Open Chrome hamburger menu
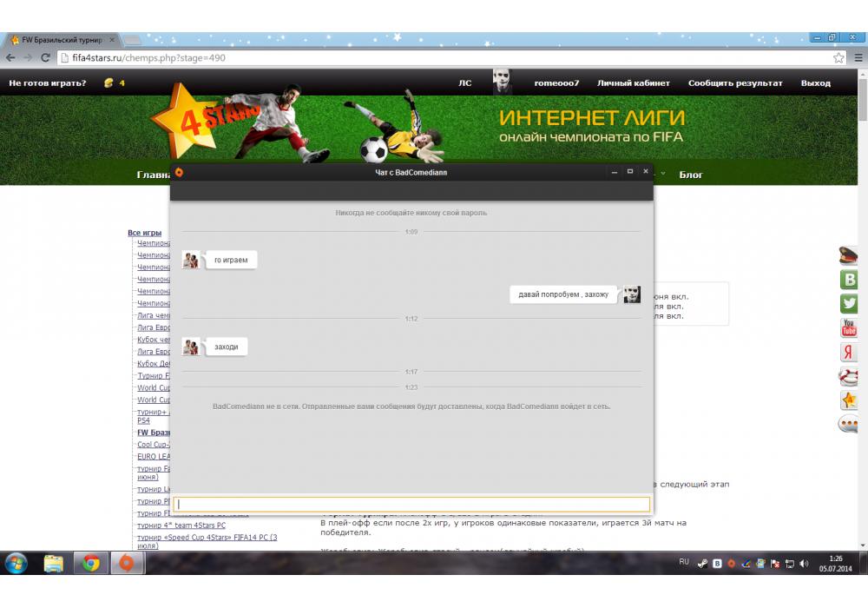 coord(858,57)
